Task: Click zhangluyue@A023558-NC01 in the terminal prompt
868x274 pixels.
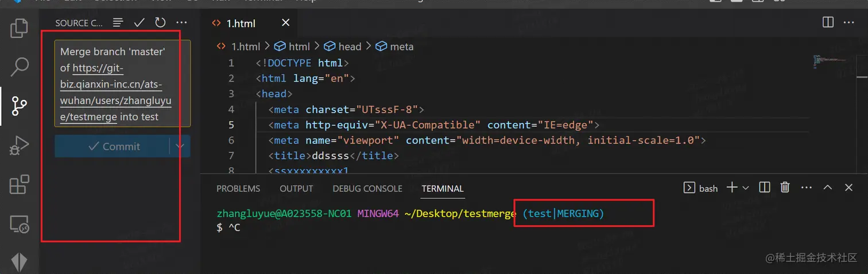Action: point(284,214)
